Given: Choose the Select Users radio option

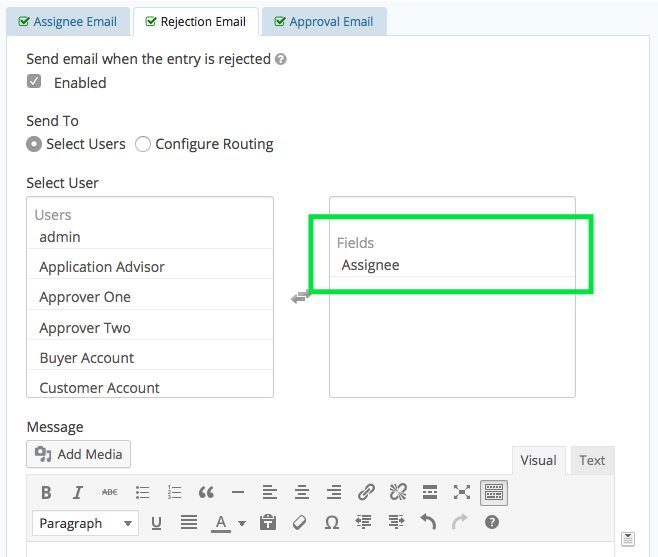Looking at the screenshot, I should [34, 144].
